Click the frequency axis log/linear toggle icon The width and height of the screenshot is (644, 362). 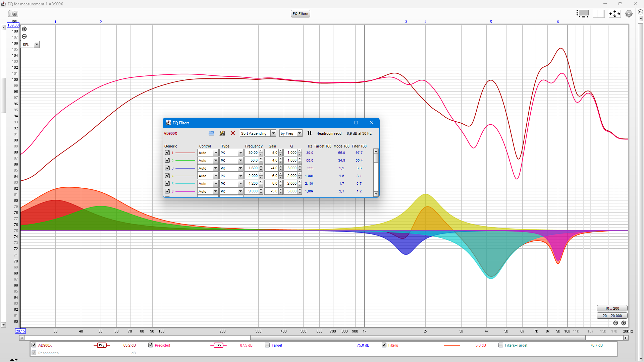[599, 14]
